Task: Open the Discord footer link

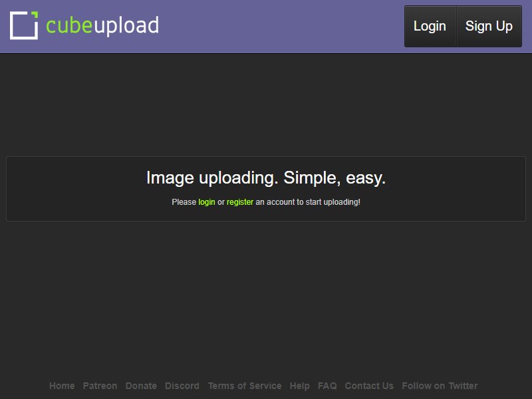Action: (182, 386)
